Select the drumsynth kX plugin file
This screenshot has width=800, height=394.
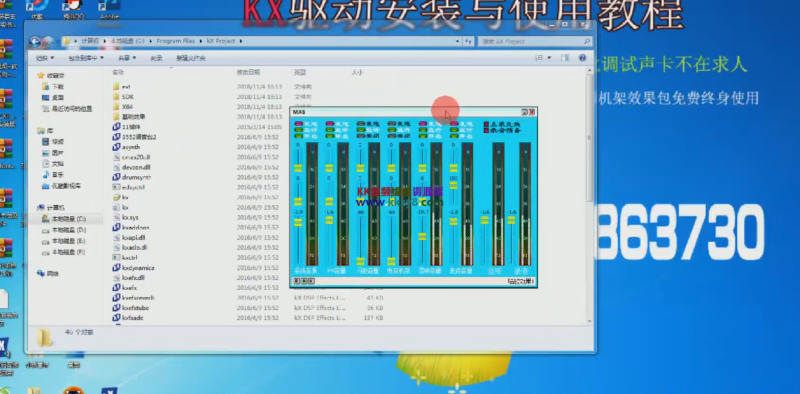click(x=132, y=177)
